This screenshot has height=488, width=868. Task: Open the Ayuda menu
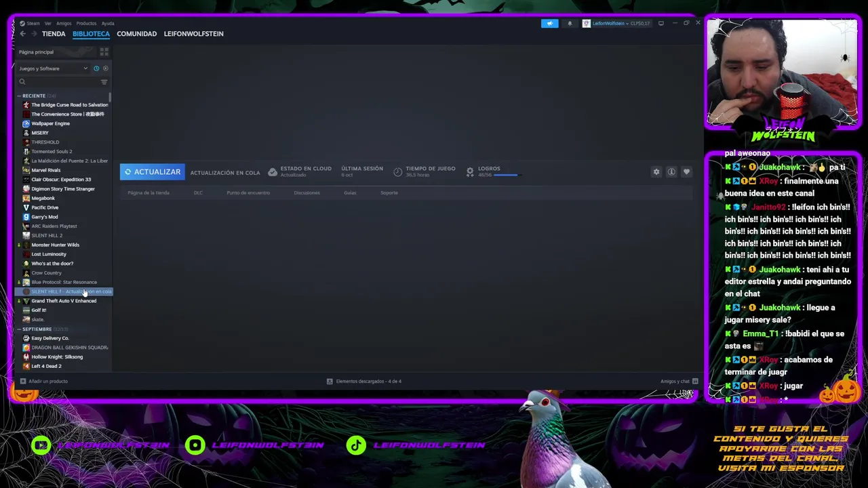pos(108,23)
